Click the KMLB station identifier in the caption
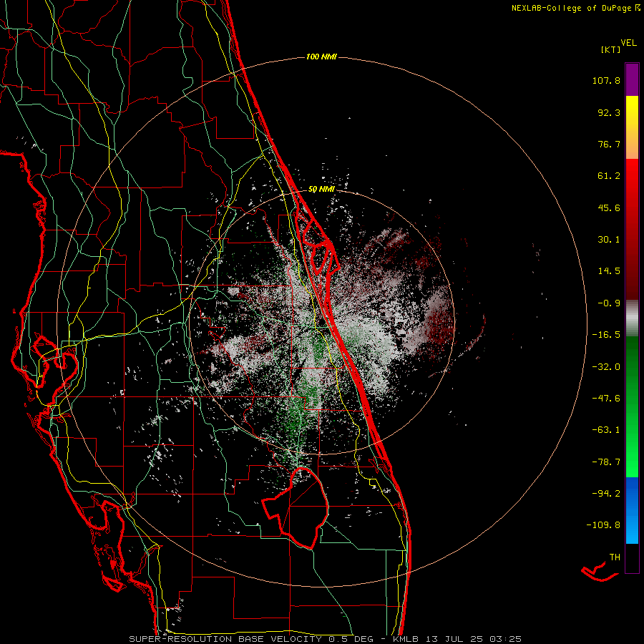The image size is (644, 644). (406, 639)
